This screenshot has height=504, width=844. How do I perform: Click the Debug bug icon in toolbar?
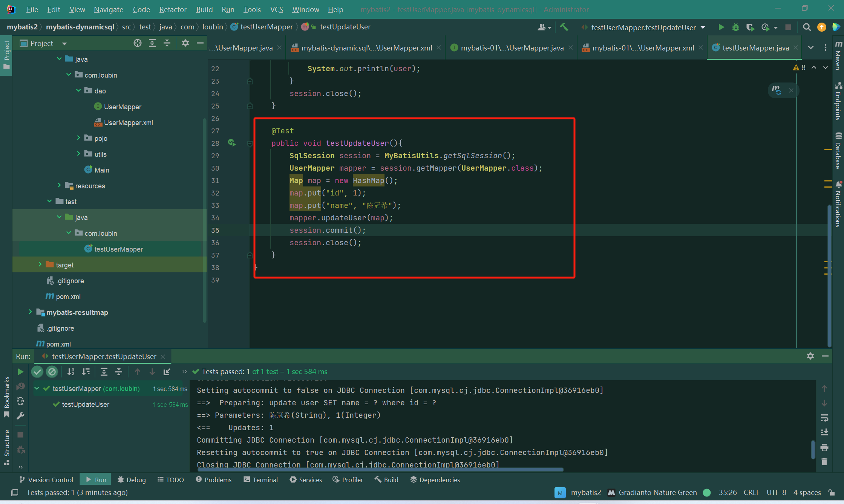click(x=735, y=27)
